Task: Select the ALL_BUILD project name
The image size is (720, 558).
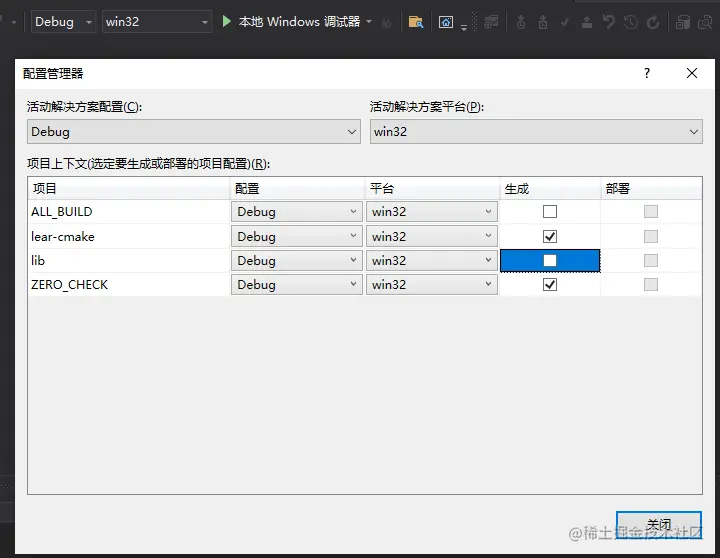Action: pyautogui.click(x=62, y=211)
